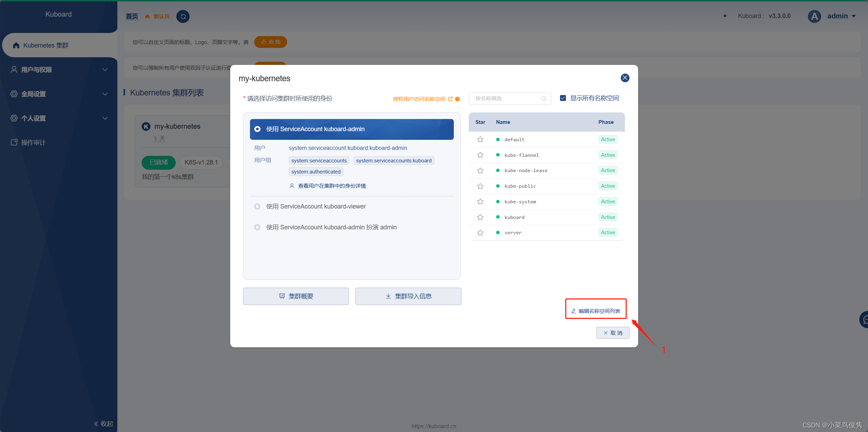Collapse the sidebar with 收起
The width and height of the screenshot is (868, 432).
click(103, 424)
